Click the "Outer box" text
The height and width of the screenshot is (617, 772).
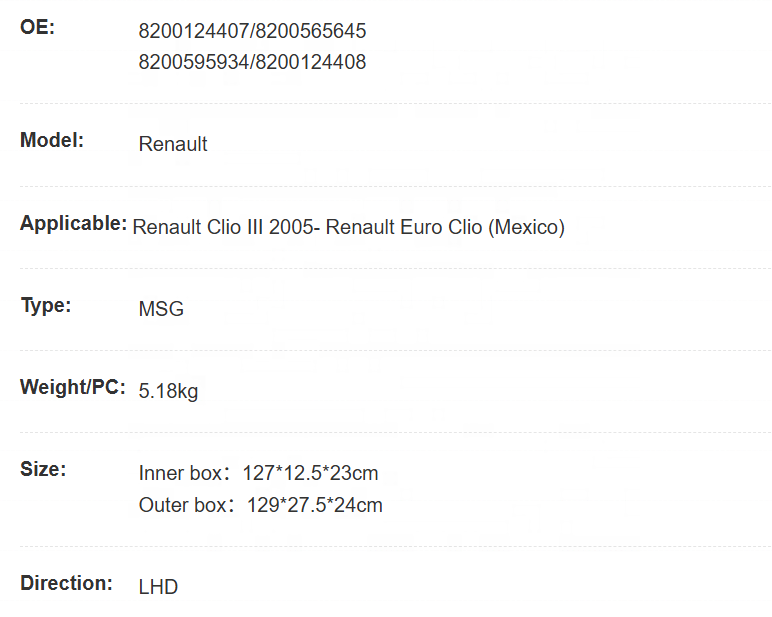[183, 505]
